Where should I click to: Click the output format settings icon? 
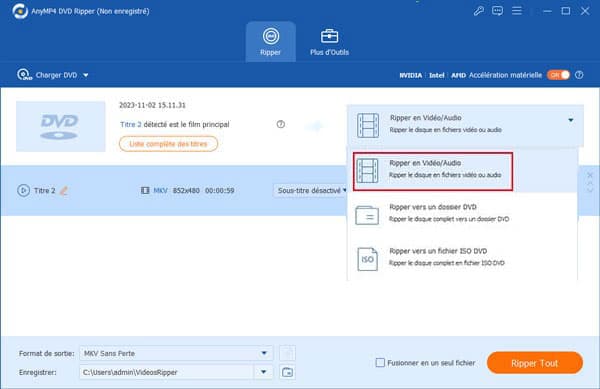287,353
